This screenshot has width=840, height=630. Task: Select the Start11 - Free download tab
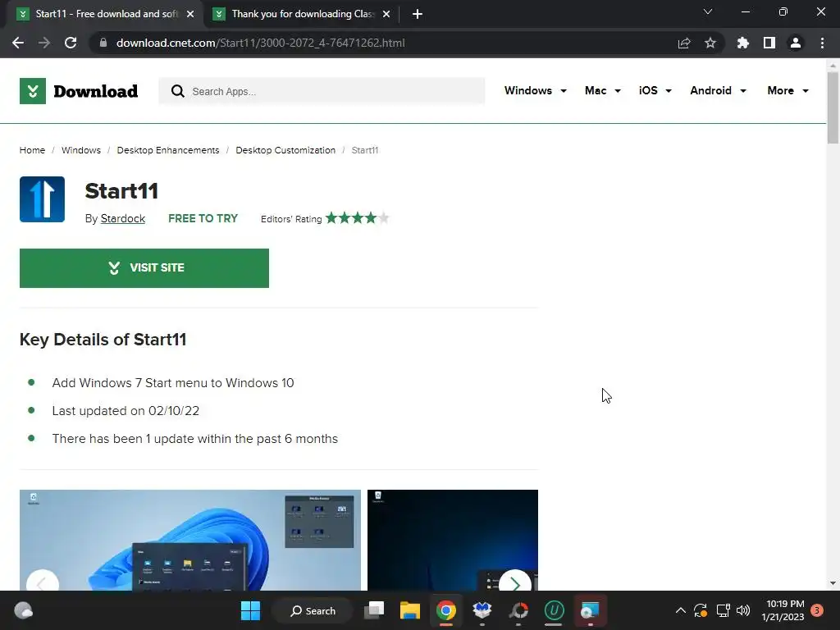click(x=106, y=14)
